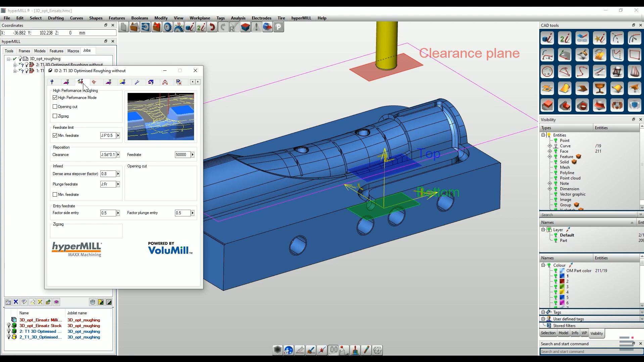Open the Electrodes menu
Image resolution: width=644 pixels, height=362 pixels.
point(261,18)
